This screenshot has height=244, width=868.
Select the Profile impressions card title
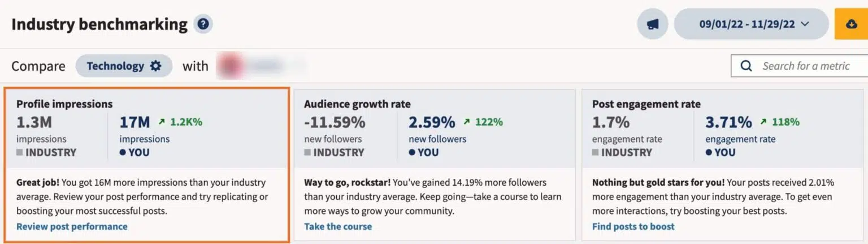point(64,104)
